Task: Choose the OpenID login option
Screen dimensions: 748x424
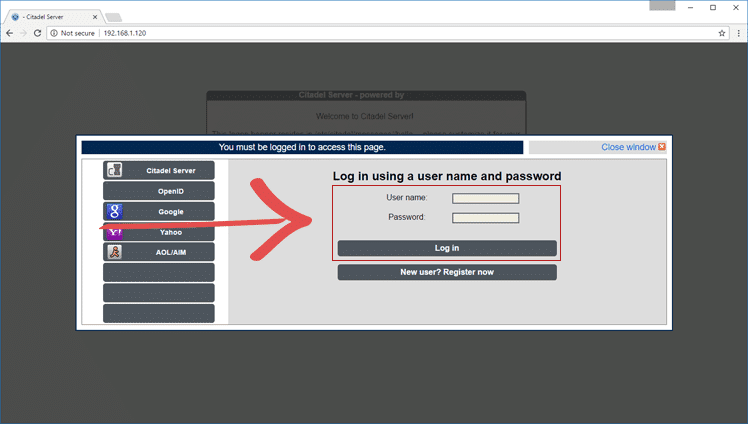Action: pos(170,191)
